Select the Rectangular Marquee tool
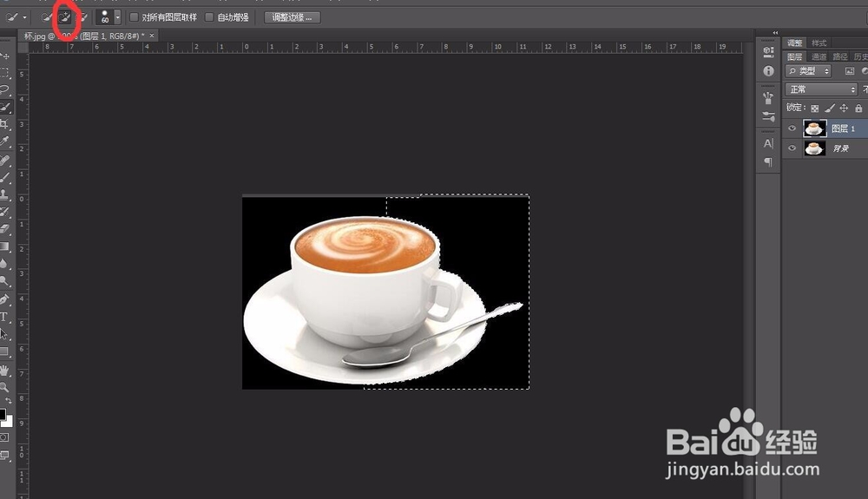Image resolution: width=868 pixels, height=499 pixels. tap(4, 73)
